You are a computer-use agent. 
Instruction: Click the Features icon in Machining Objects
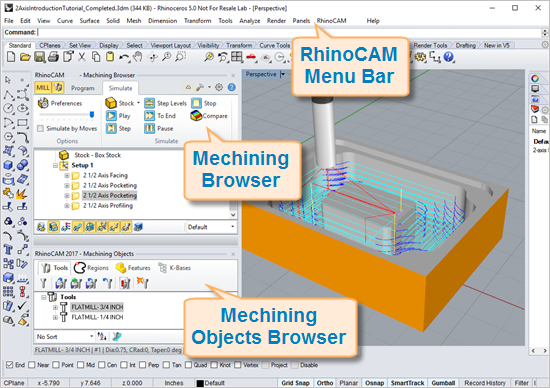coord(121,268)
